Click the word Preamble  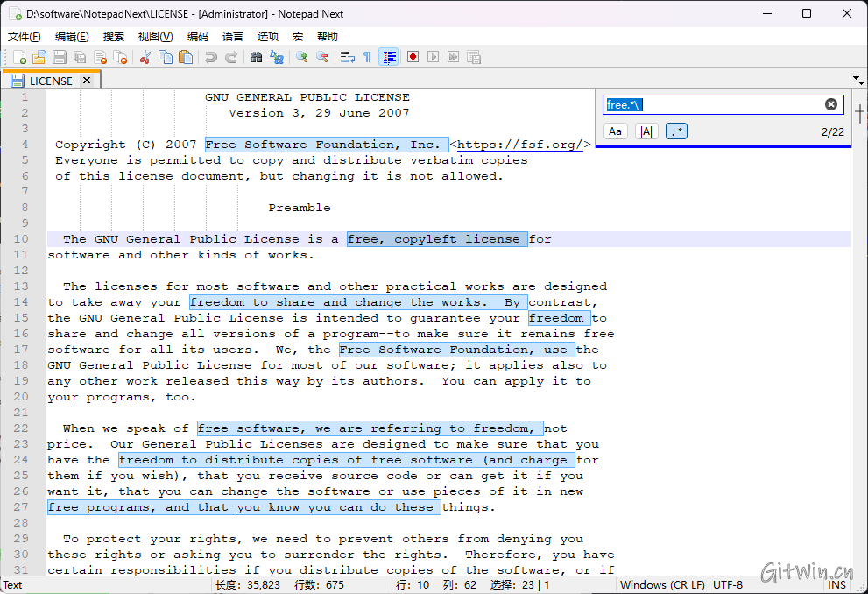pos(300,208)
